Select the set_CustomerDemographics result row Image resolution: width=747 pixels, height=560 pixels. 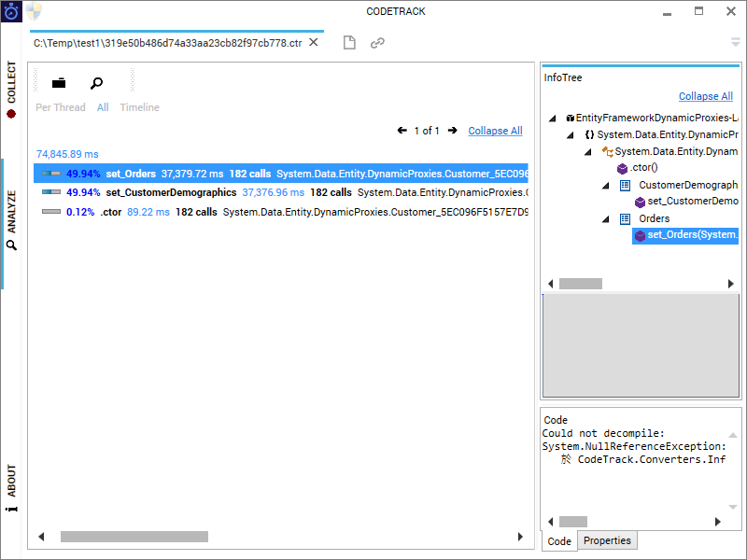281,192
